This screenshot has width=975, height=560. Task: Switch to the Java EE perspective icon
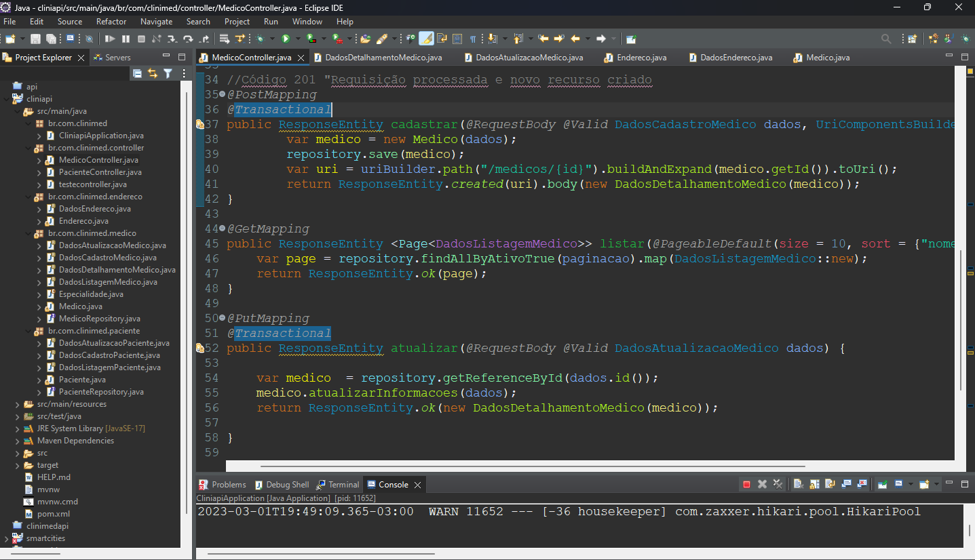click(x=934, y=39)
